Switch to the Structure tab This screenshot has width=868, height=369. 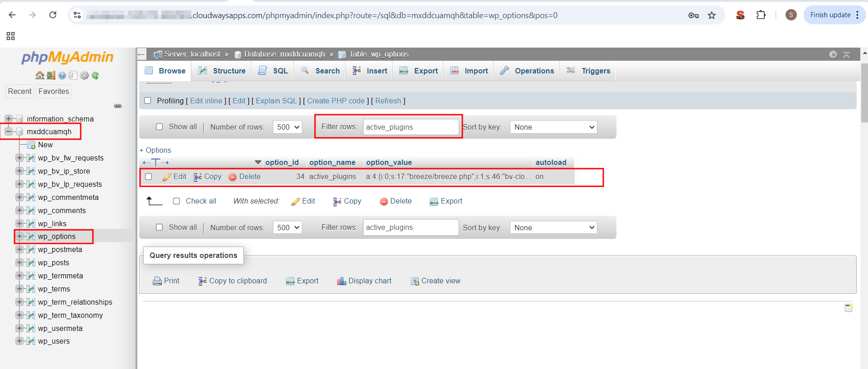[222, 71]
